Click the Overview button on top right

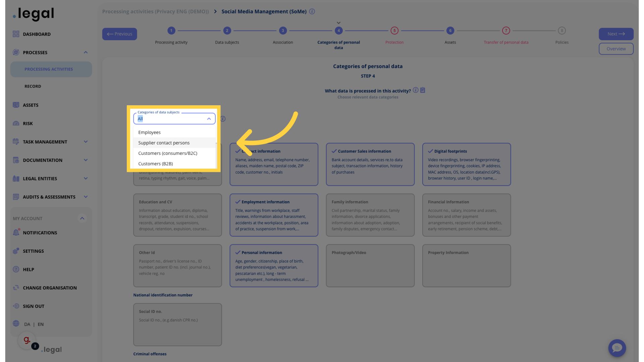[x=616, y=49]
